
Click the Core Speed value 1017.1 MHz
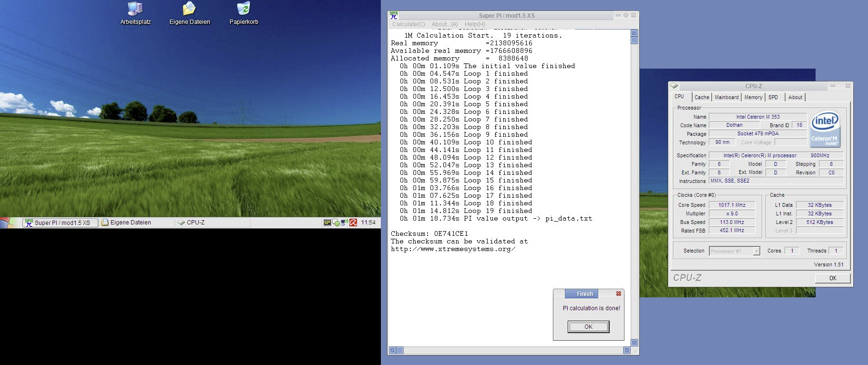pos(732,205)
